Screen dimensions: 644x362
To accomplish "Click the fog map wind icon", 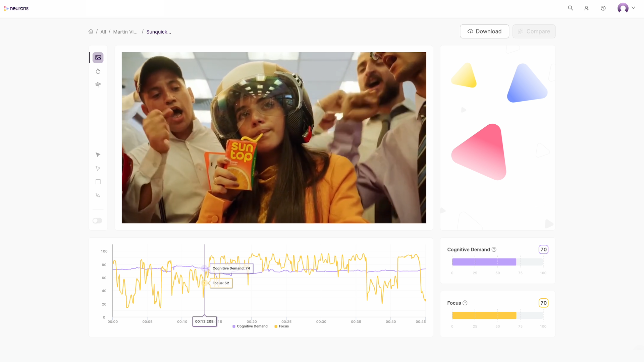I will (x=98, y=85).
